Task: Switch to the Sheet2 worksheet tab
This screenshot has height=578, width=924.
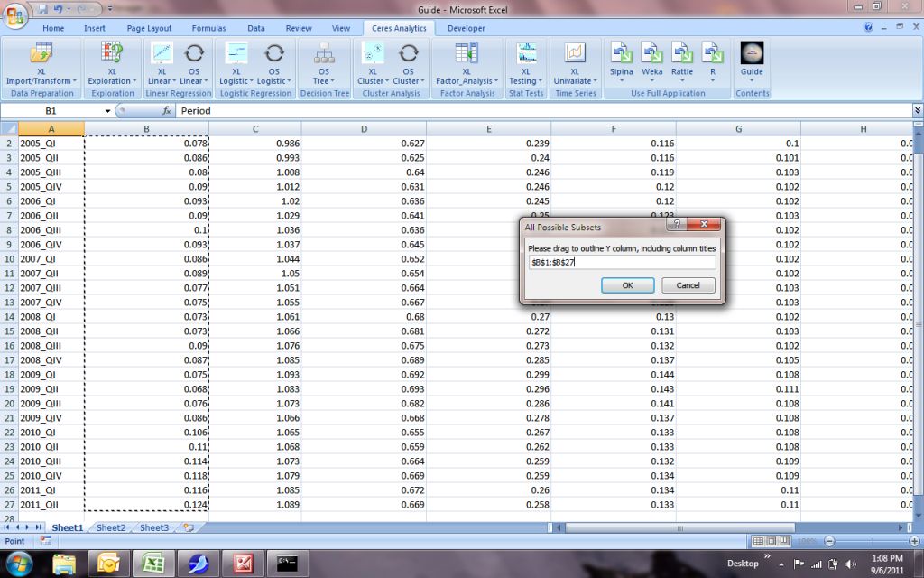Action: coord(111,527)
